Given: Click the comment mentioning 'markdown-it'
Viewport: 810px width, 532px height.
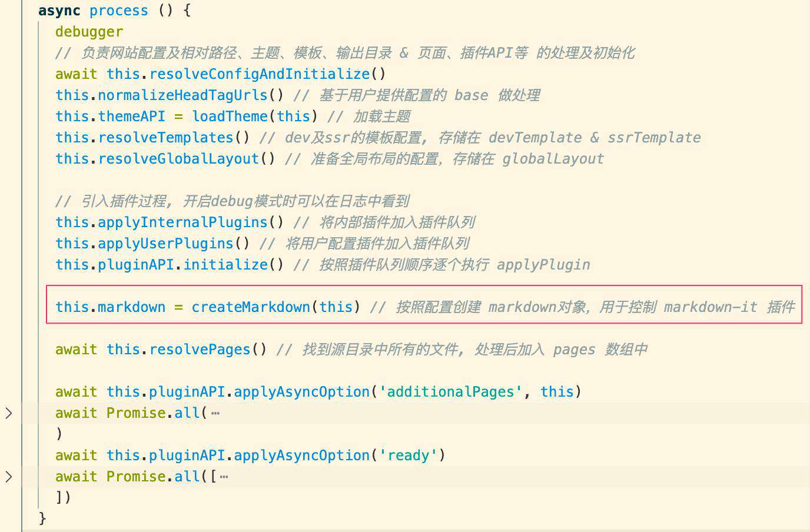Looking at the screenshot, I should click(x=583, y=307).
